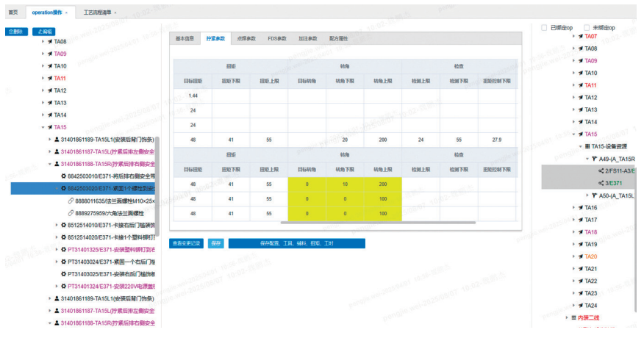Viewport: 644px width, 338px height.
Task: Click the link icon for part 8889275959
Action: click(71, 213)
